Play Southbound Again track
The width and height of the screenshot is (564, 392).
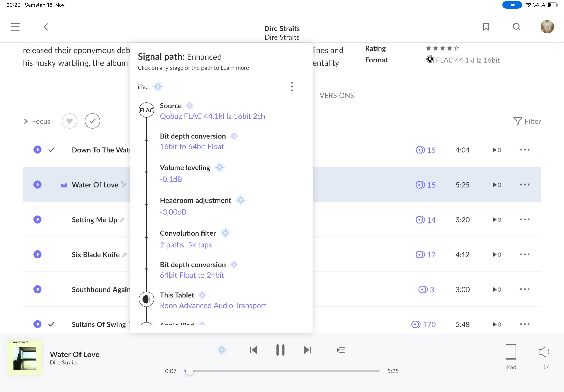point(37,289)
